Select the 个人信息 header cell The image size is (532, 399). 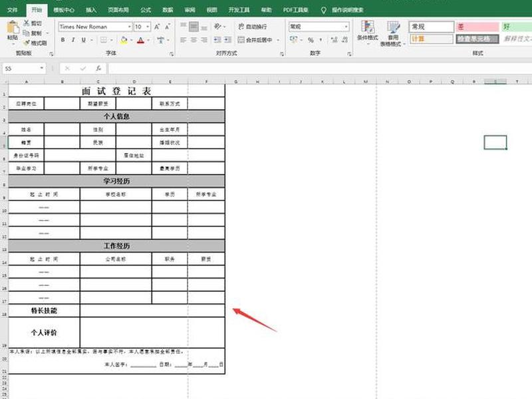pos(116,116)
